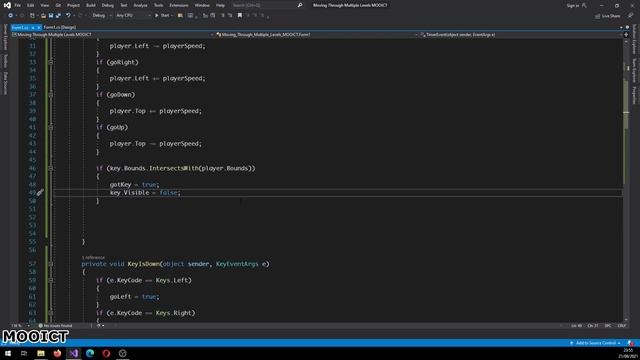This screenshot has height=360, width=640.
Task: Open the Windows Start menu
Action: tap(8, 353)
